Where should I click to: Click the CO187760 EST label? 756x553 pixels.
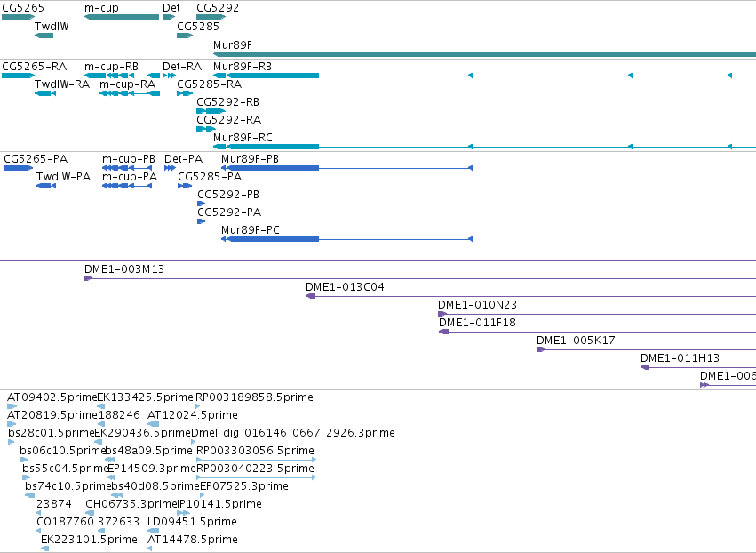pyautogui.click(x=65, y=523)
